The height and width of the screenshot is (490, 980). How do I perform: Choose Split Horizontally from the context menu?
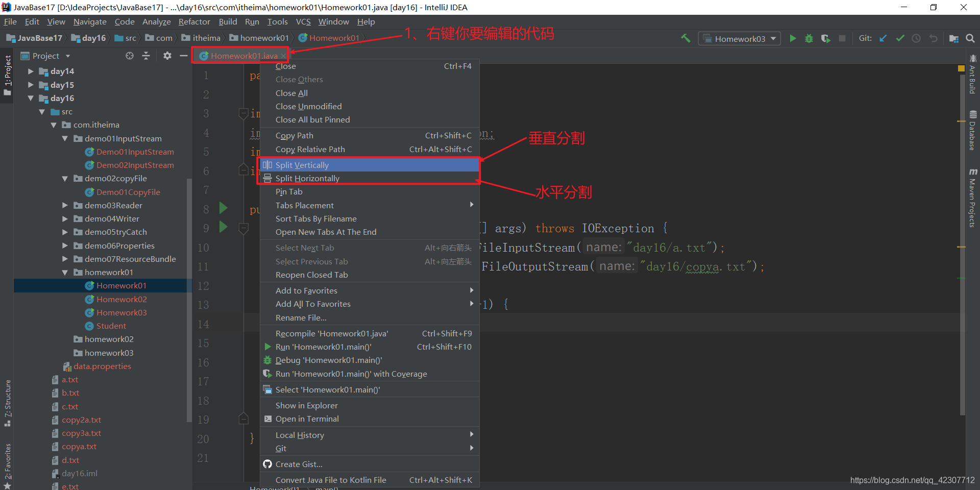coord(370,178)
